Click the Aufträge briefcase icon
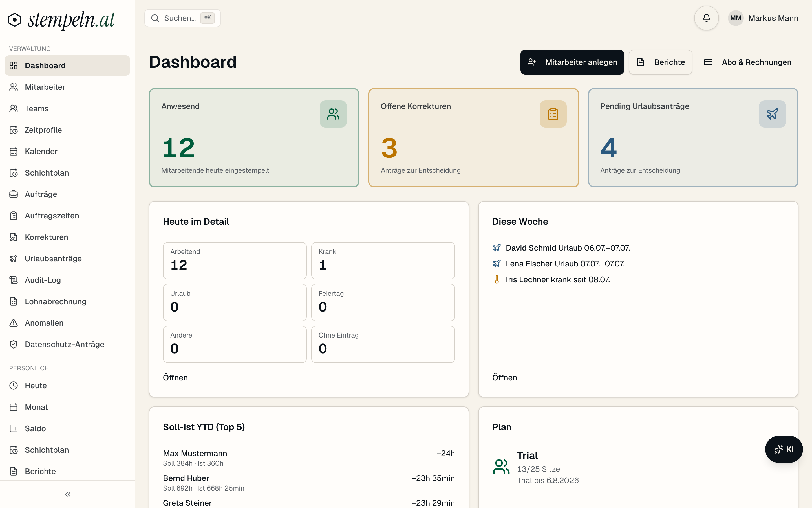 [x=14, y=194]
